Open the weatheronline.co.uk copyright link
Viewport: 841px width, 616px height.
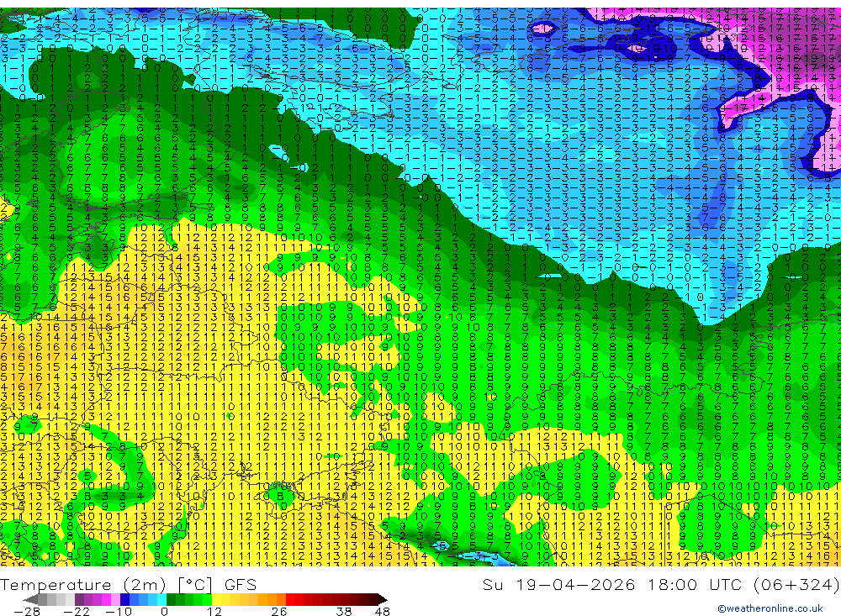pyautogui.click(x=770, y=608)
